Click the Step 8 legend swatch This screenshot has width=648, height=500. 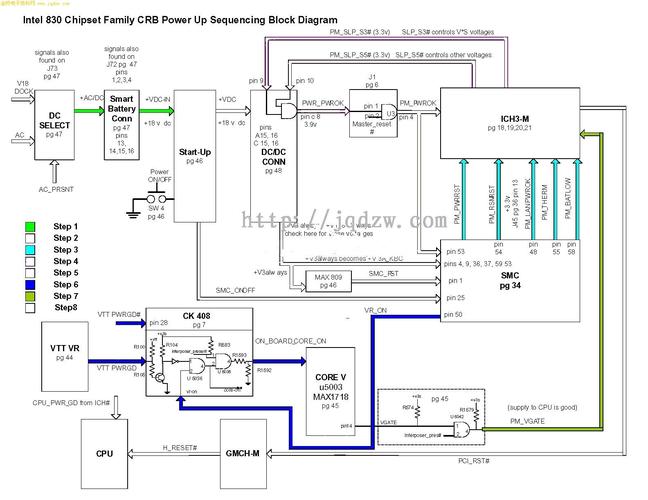[30, 308]
